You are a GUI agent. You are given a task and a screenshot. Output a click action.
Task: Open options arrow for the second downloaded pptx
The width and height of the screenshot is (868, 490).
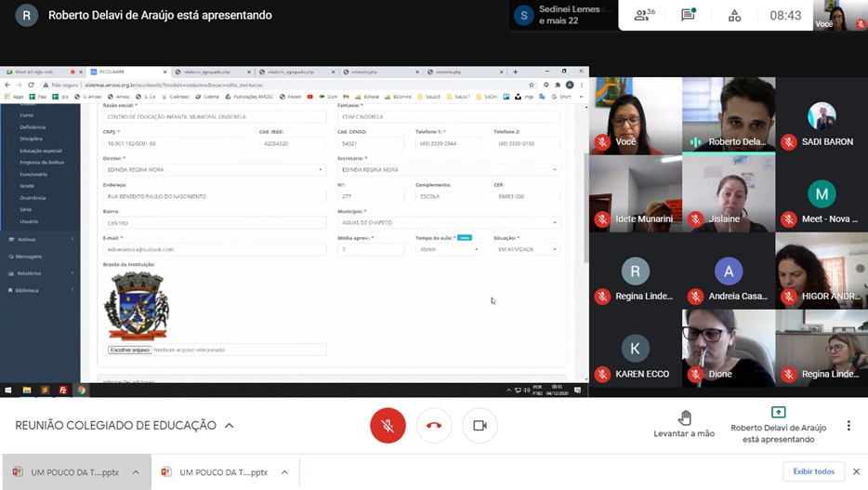click(284, 472)
